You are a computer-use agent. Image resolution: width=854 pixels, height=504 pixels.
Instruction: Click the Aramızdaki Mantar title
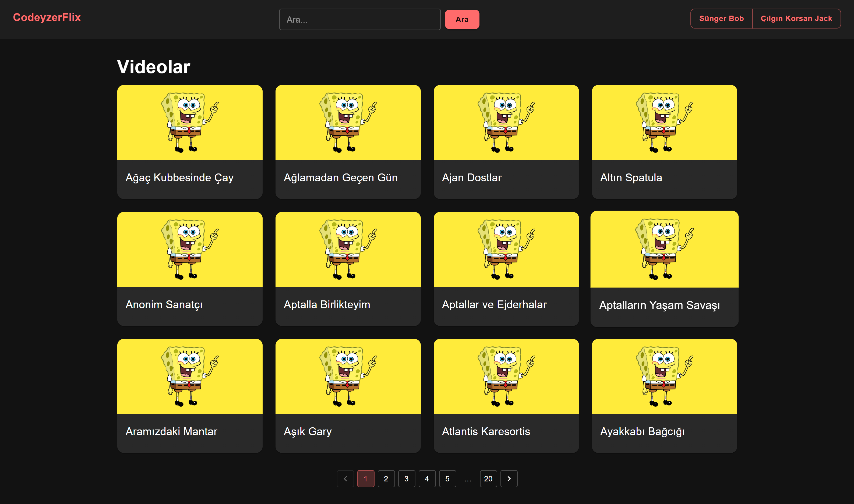(x=172, y=432)
